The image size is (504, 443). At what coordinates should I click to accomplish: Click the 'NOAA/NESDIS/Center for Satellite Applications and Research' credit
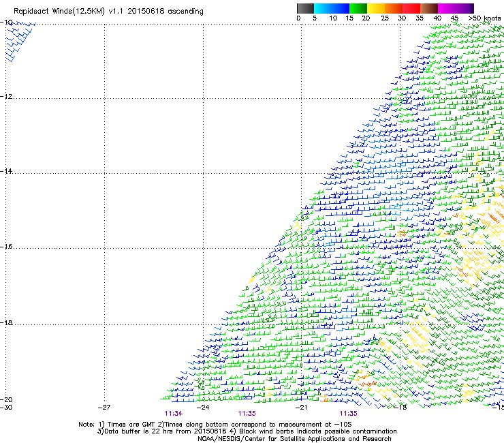pyautogui.click(x=294, y=439)
